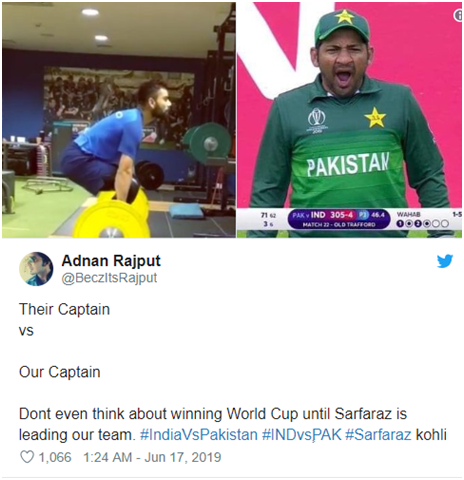Follow the #IndiaVsPakistan hashtag
The image size is (464, 480).
coord(199,435)
